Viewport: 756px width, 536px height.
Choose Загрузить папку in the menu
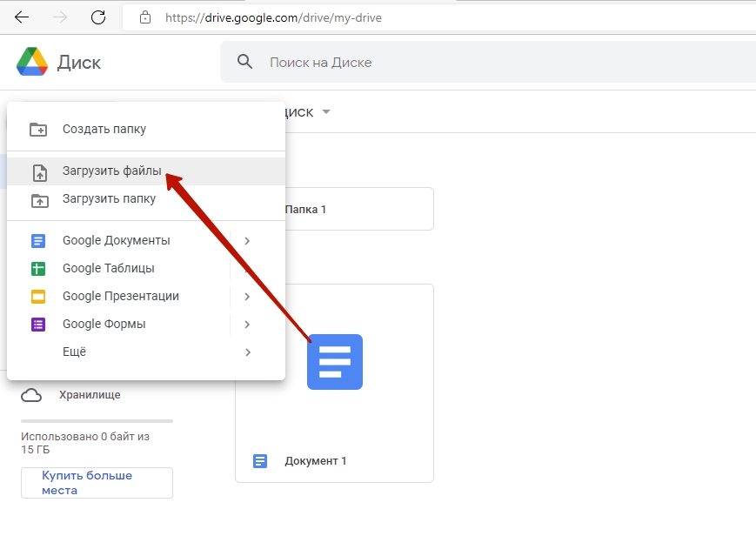coord(146,199)
